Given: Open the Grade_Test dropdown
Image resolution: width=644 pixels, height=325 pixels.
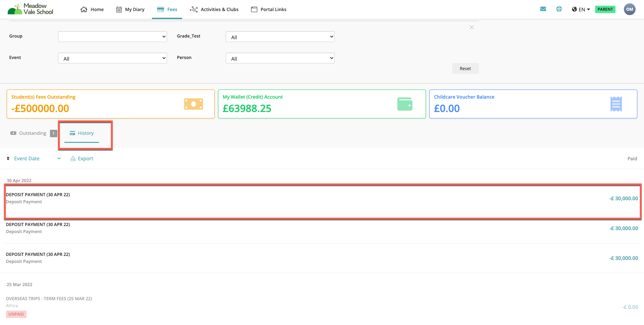Looking at the screenshot, I should (280, 37).
